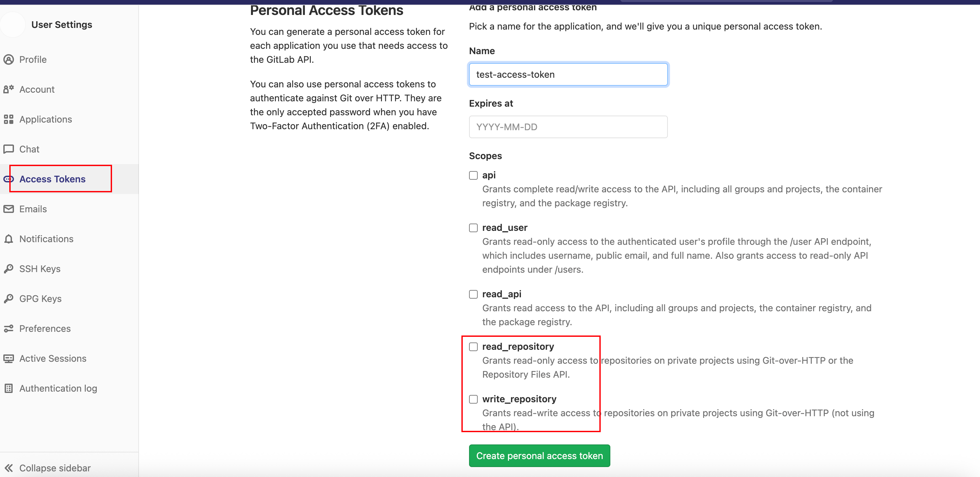Screen dimensions: 980x477
Task: Click the Applications grid icon
Action: point(9,119)
